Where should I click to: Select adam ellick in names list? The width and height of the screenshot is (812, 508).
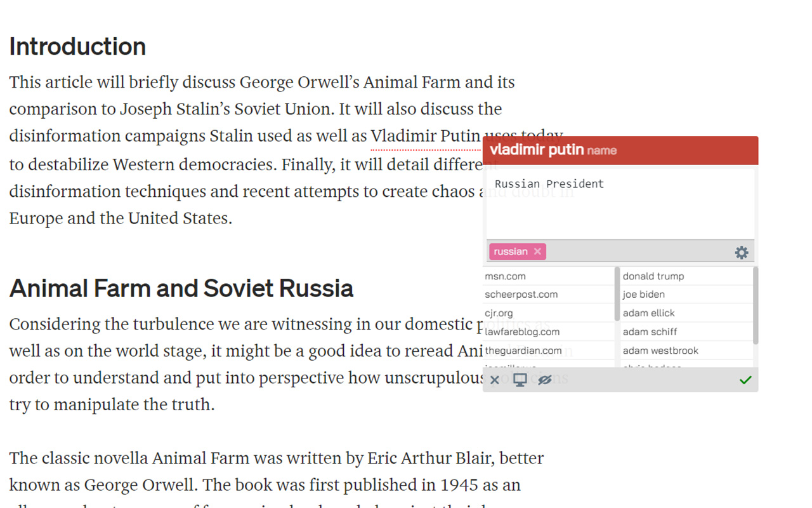click(x=686, y=313)
